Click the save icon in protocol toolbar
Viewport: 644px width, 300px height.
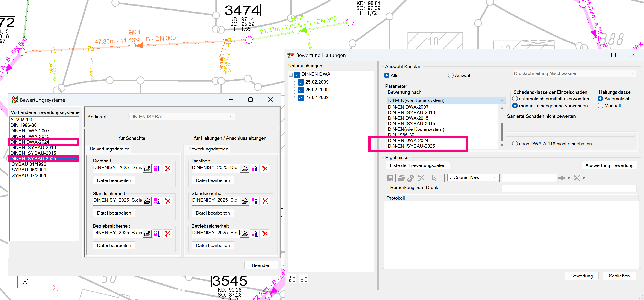click(x=390, y=178)
